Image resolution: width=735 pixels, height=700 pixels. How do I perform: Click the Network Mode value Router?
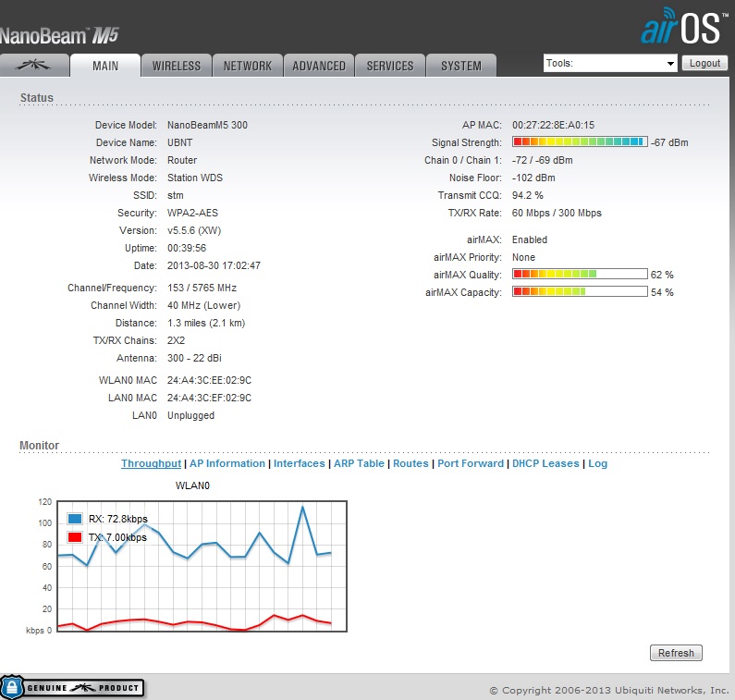[182, 160]
